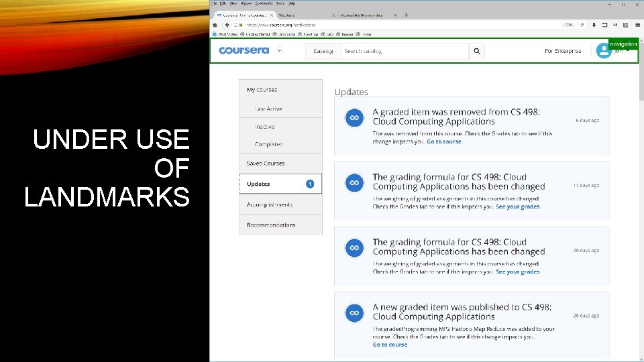Click the '6 days ago' timestamp
Image resolution: width=644 pixels, height=362 pixels.
coord(587,120)
